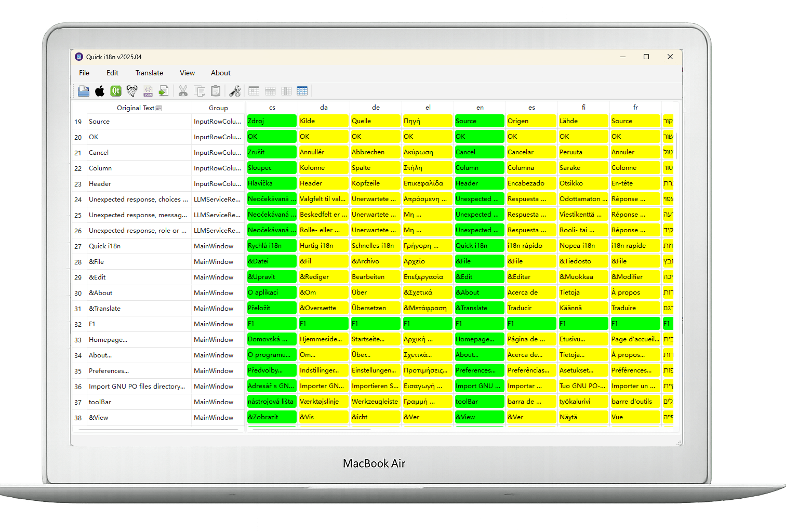
Task: Open the About menu
Action: tap(221, 73)
